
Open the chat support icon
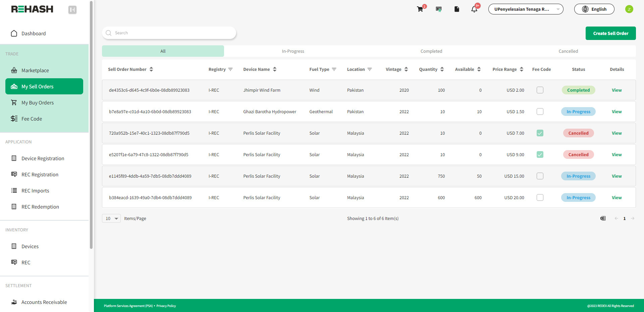[x=438, y=9]
